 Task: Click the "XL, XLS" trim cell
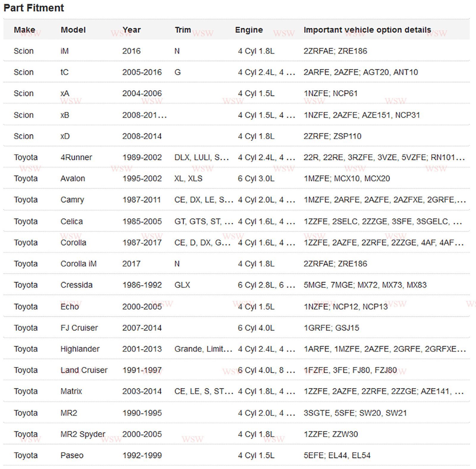coord(188,178)
